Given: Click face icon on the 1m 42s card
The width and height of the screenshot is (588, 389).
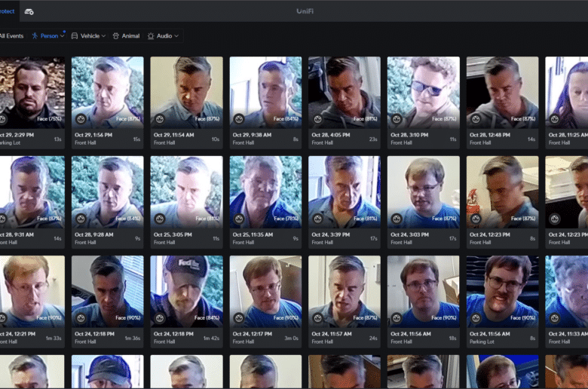Looking at the screenshot, I should [x=160, y=318].
